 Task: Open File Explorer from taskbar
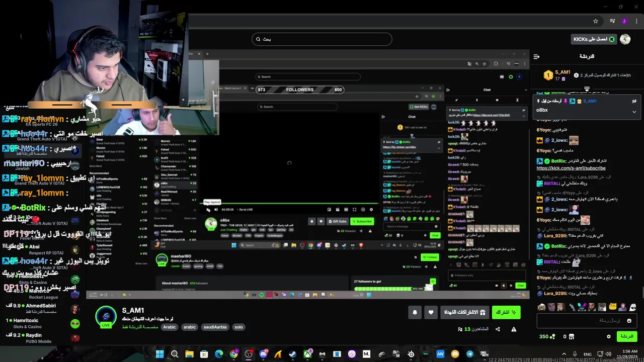tap(189, 354)
